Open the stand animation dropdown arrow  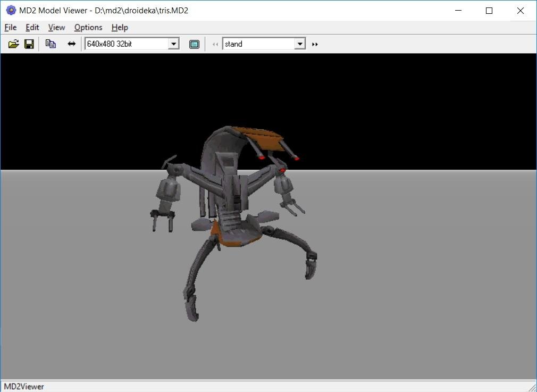tap(300, 44)
